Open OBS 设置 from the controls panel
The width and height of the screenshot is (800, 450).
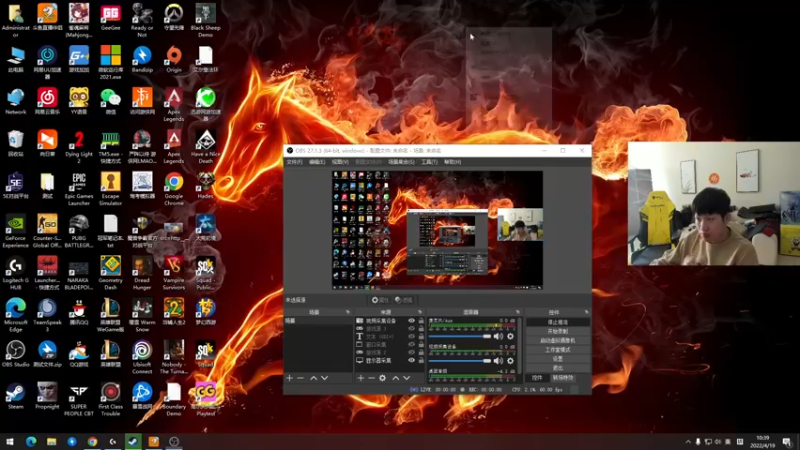pyautogui.click(x=558, y=359)
